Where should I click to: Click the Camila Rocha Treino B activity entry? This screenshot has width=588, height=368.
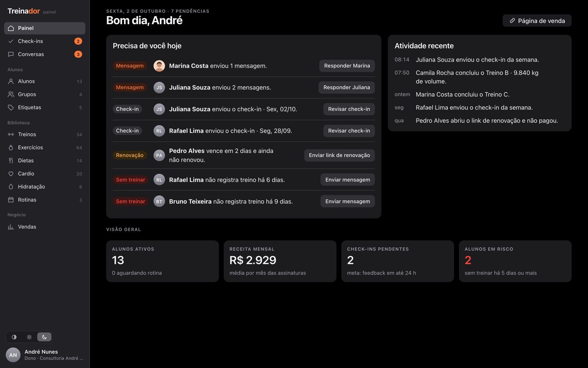(x=480, y=77)
